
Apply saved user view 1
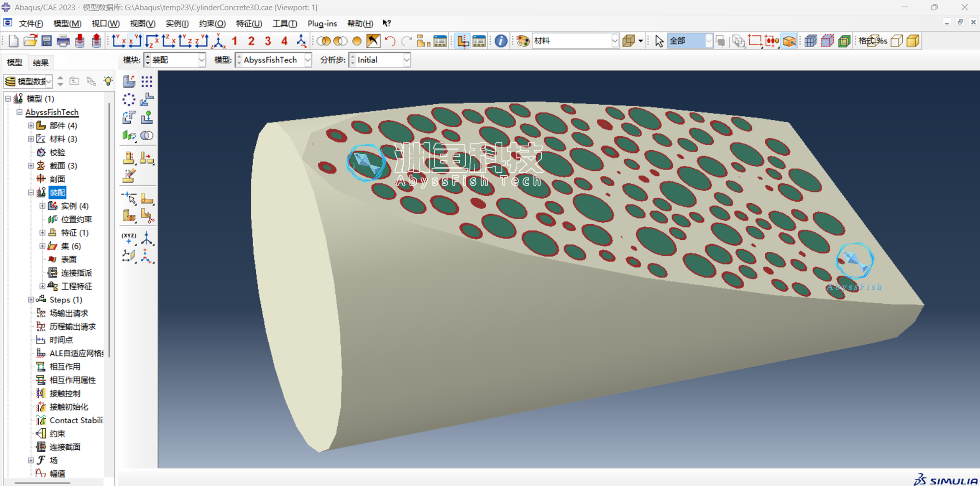tap(235, 41)
